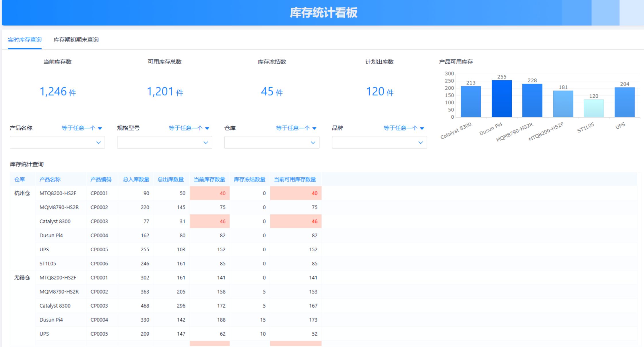Switch to 库存期初期末查询 tab

pos(76,40)
